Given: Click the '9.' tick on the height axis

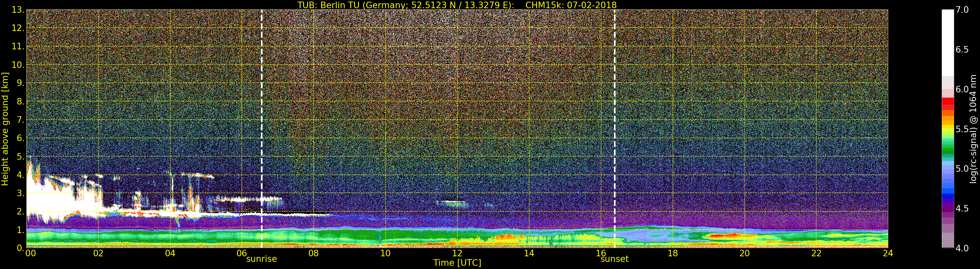Looking at the screenshot, I should pos(21,83).
